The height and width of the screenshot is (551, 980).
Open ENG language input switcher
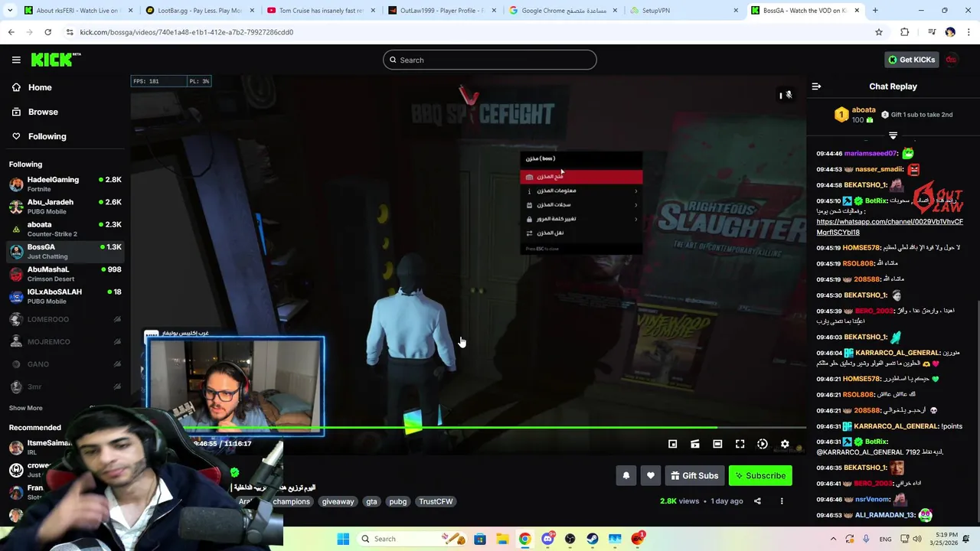pos(885,539)
